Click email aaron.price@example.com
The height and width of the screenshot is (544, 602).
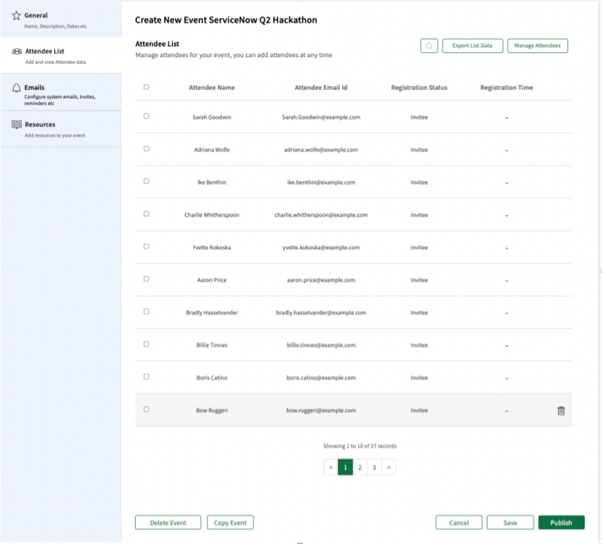pos(321,280)
